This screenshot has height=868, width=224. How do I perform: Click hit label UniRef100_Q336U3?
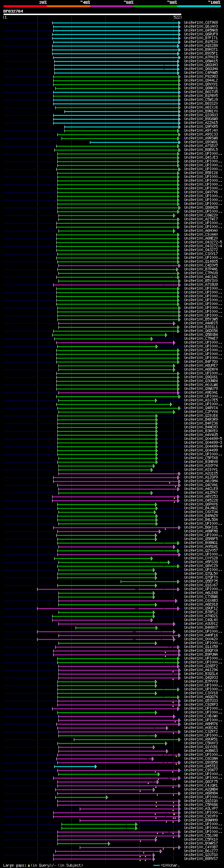point(201,115)
